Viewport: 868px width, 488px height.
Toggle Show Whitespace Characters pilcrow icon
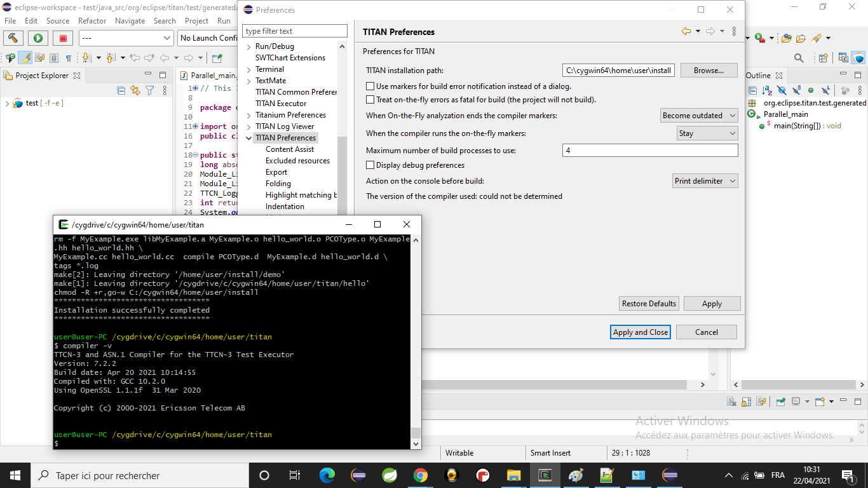click(68, 58)
